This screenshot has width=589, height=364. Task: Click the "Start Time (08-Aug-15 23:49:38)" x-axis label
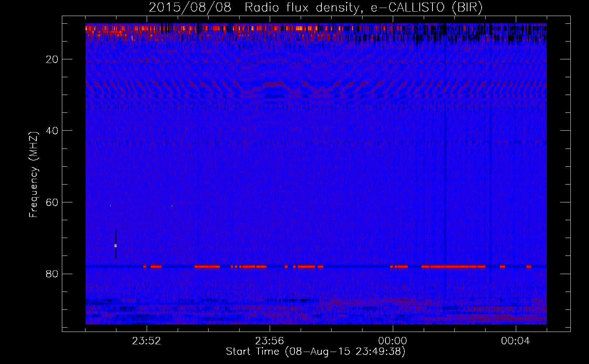click(x=316, y=352)
